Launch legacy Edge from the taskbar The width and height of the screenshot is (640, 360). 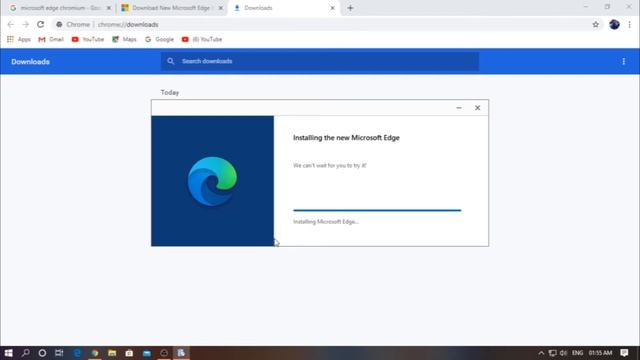point(77,353)
